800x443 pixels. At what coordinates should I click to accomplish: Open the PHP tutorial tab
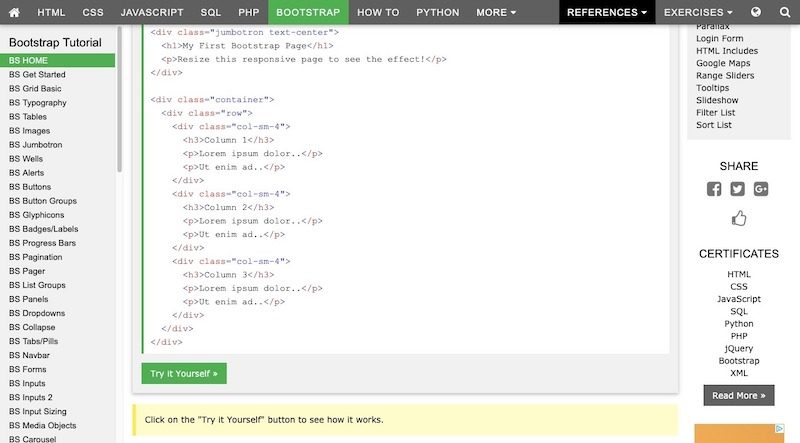[248, 12]
